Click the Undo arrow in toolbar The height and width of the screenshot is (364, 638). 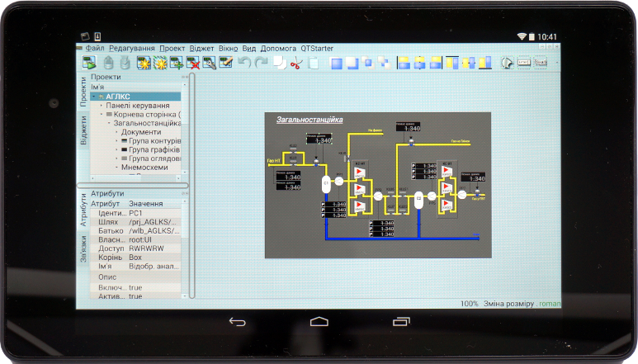click(x=244, y=63)
